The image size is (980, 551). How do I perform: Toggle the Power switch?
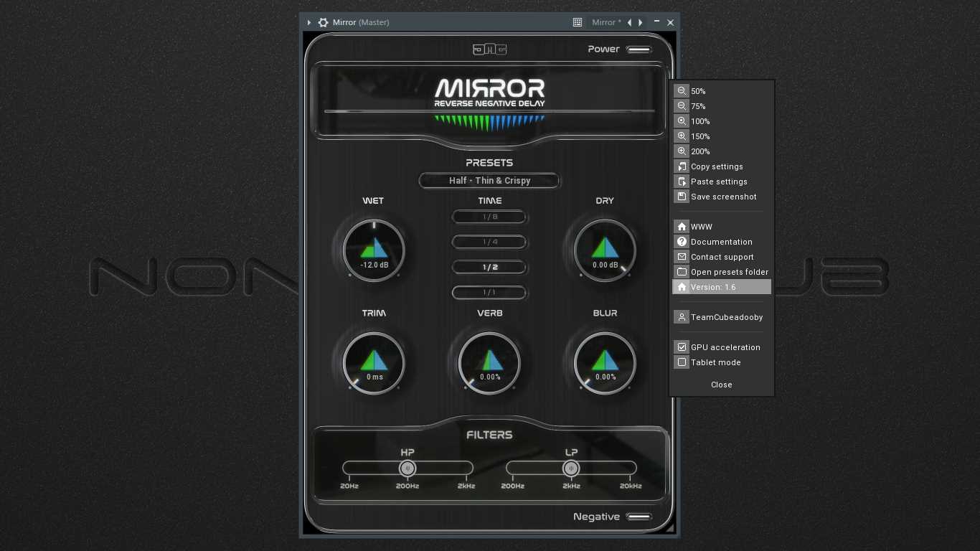click(639, 50)
